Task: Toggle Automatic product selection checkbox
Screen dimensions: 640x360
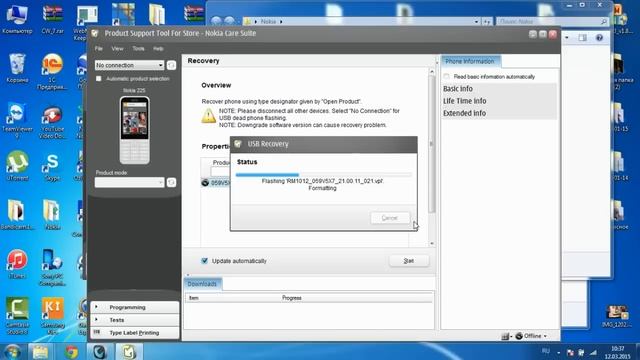Action: coord(99,78)
